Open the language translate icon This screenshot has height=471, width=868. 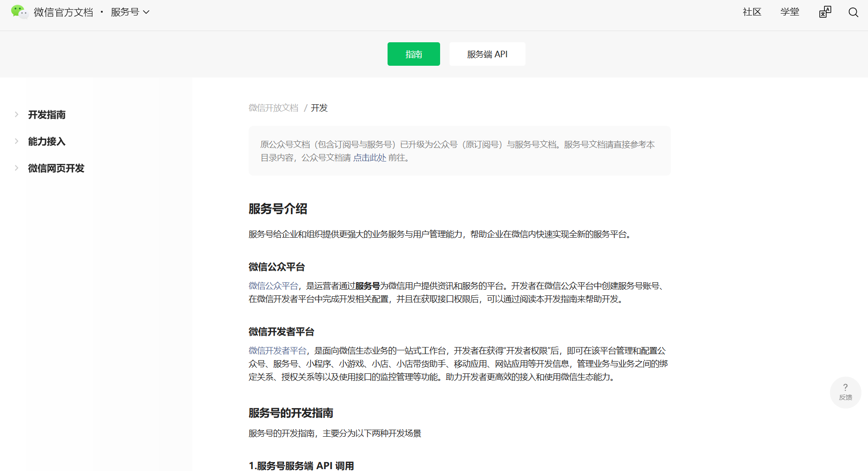point(825,12)
